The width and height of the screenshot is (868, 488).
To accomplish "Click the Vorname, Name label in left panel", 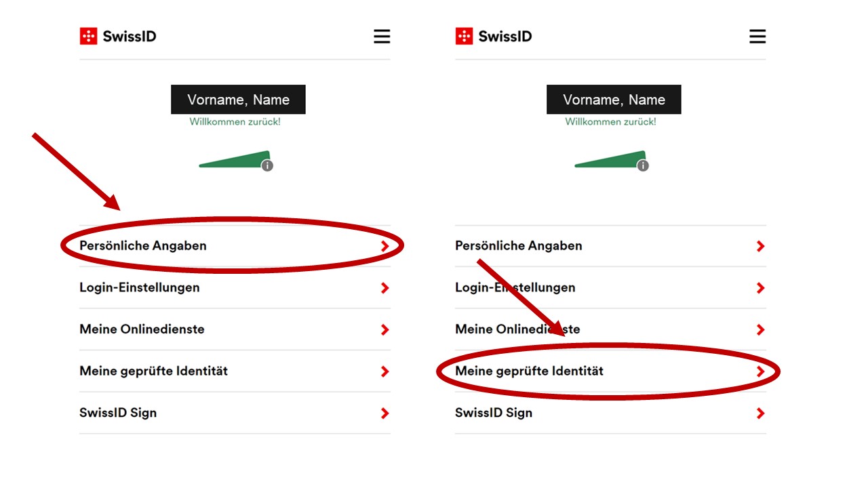I will 238,100.
